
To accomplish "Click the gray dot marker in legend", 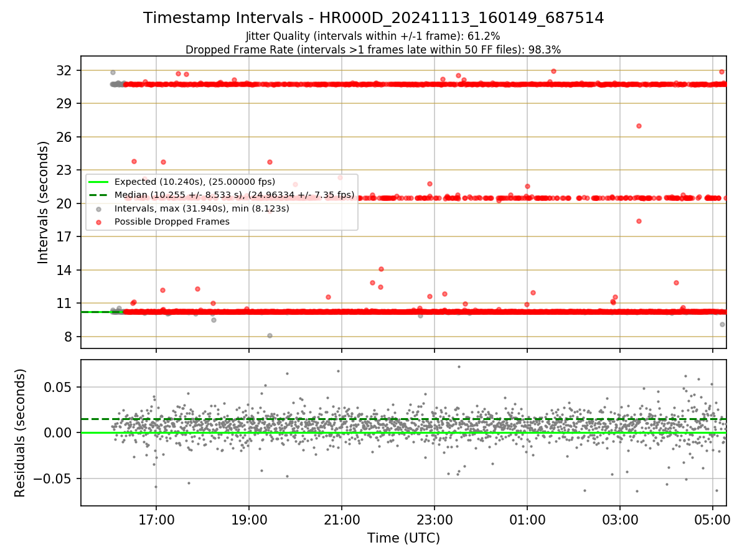I will point(99,208).
